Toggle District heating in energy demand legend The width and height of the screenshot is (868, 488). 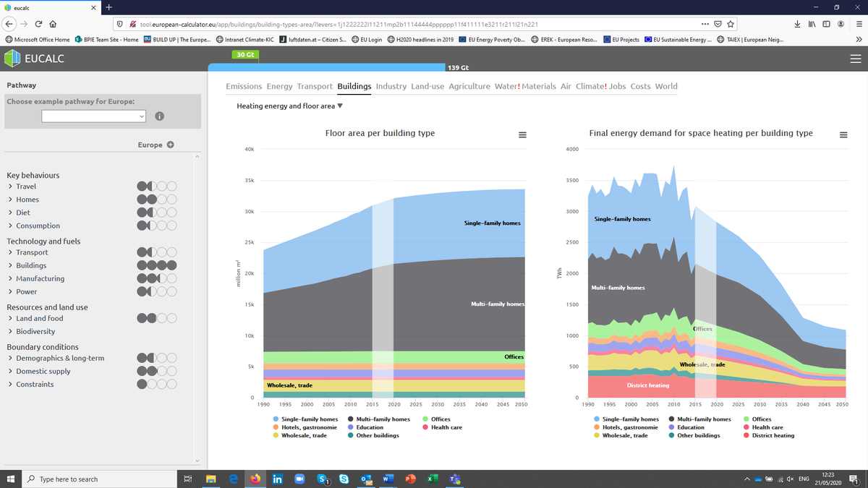coord(768,435)
